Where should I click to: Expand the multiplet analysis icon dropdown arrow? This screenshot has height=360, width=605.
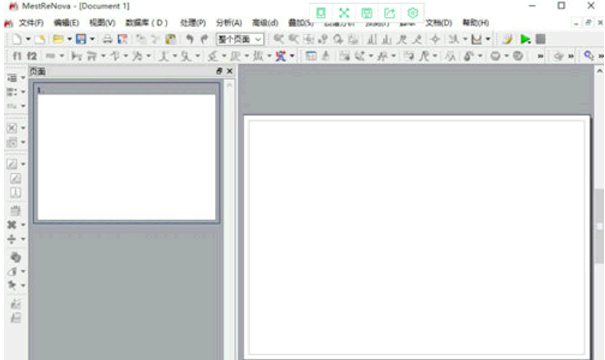pos(292,56)
